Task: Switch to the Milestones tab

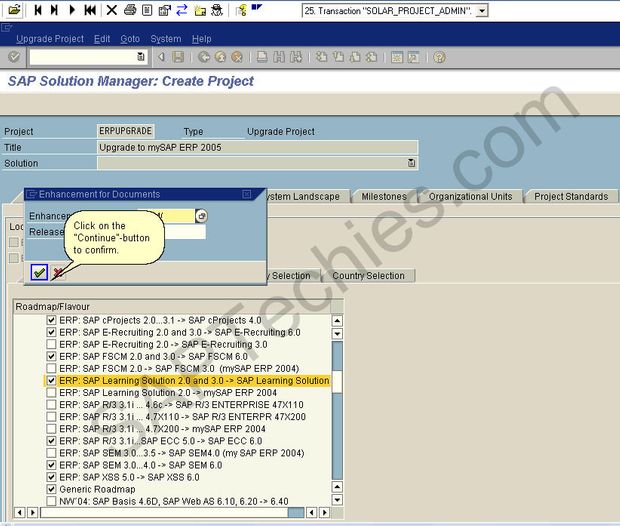Action: [x=384, y=197]
